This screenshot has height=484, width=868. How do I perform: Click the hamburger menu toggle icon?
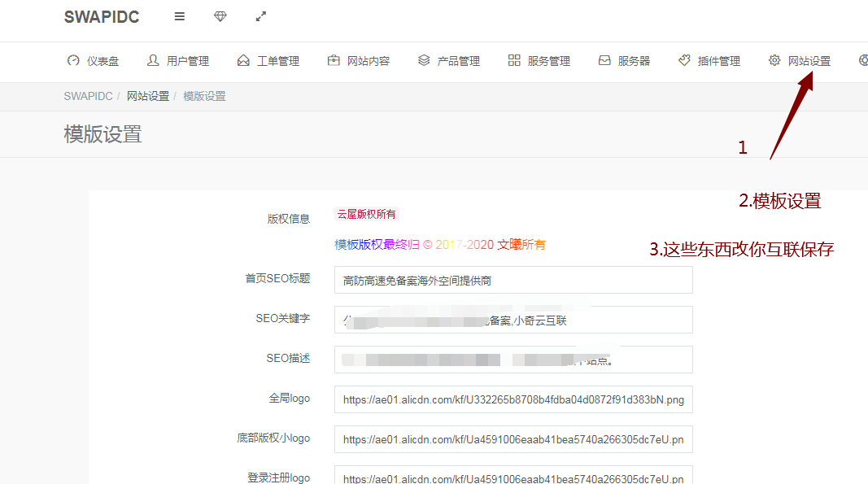click(x=180, y=16)
